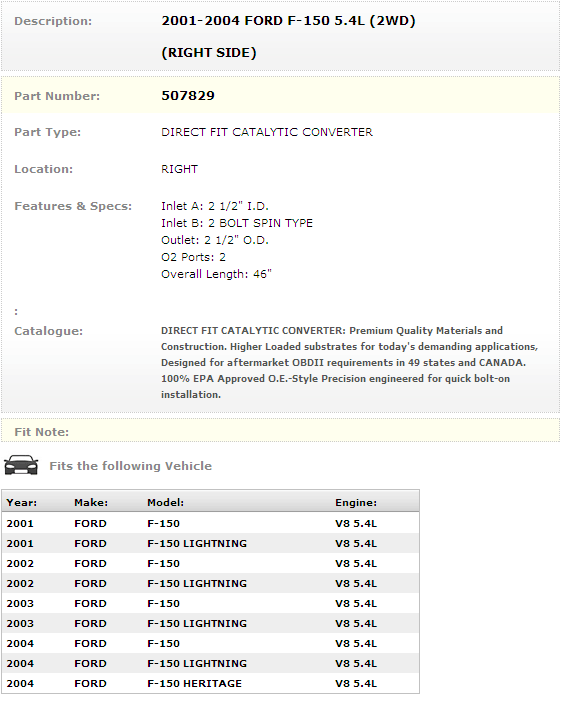Click the V8 5.4L engine in 2004 F-150 row
570x712 pixels.
(x=356, y=643)
